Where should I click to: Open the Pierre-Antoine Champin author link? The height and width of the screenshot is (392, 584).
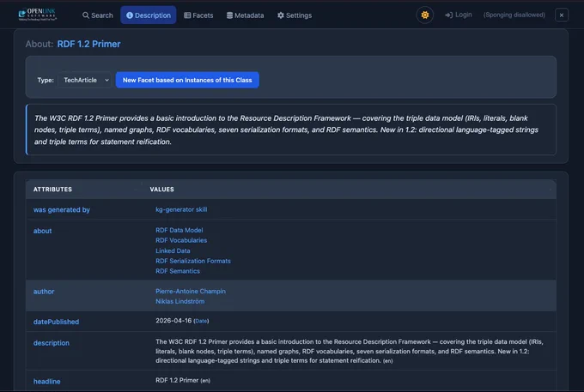[x=191, y=291]
